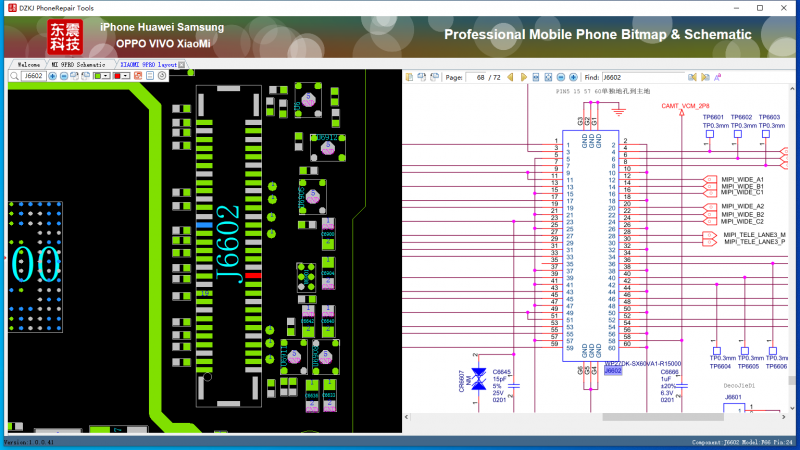Click the layout zoom-out minus icon

point(64,76)
